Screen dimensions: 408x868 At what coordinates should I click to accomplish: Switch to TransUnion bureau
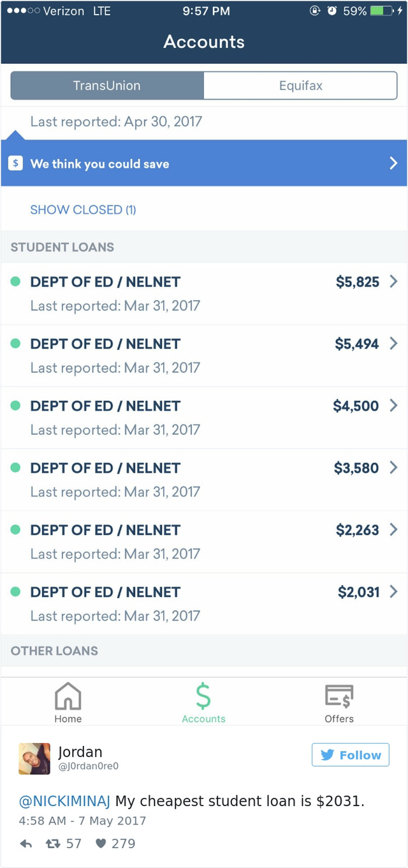tap(107, 86)
